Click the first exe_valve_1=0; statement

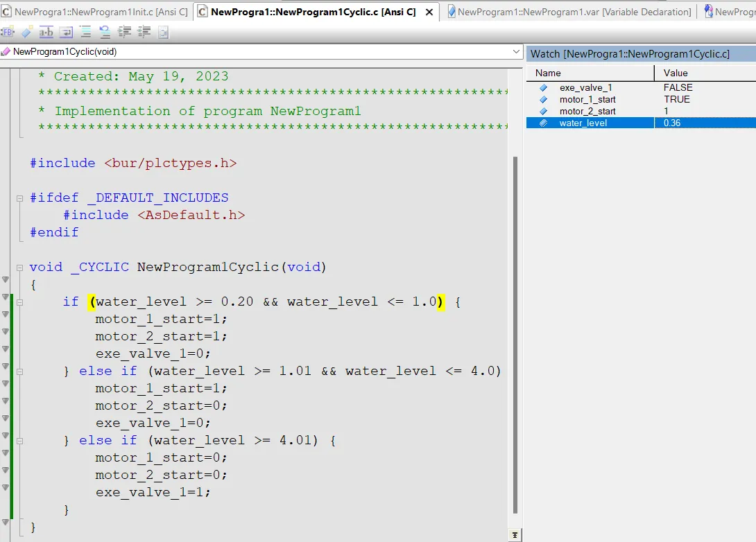tap(153, 354)
